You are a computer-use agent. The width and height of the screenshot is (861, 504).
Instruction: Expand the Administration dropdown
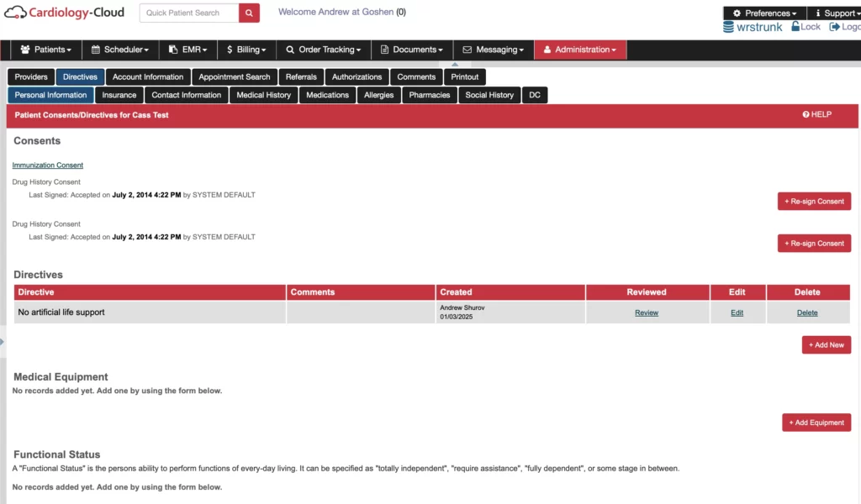coord(580,50)
